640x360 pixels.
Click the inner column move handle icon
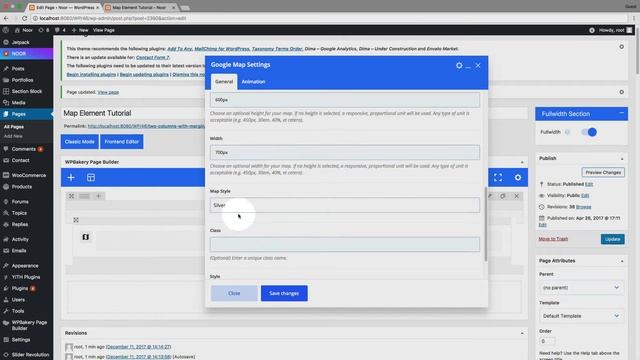(76, 220)
